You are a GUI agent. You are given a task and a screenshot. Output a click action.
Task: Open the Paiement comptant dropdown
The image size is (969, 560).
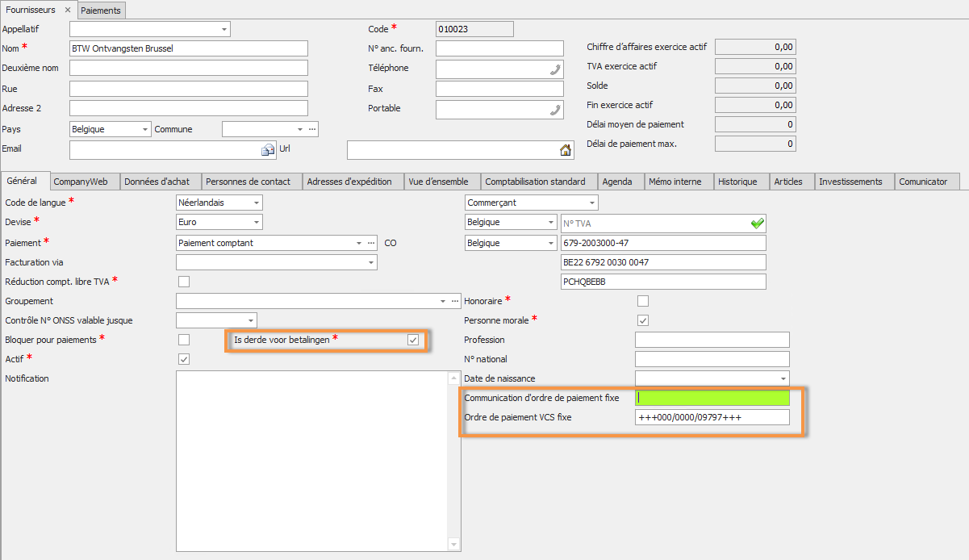[358, 243]
